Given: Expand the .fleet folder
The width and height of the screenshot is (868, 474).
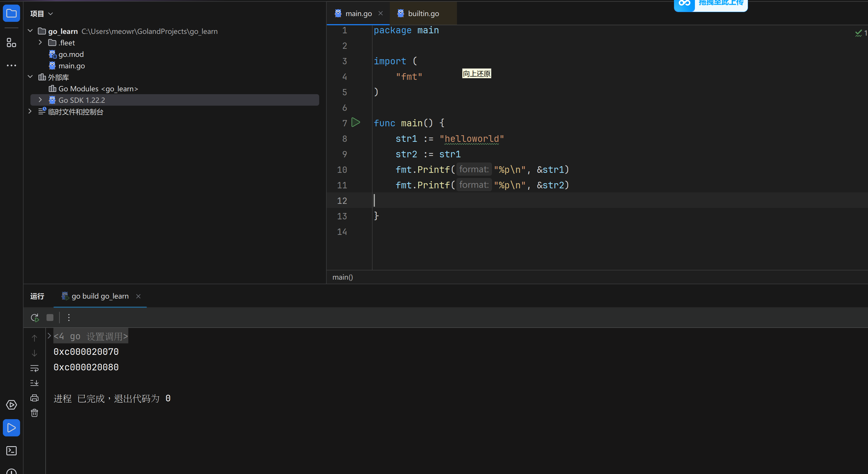Looking at the screenshot, I should click(40, 42).
